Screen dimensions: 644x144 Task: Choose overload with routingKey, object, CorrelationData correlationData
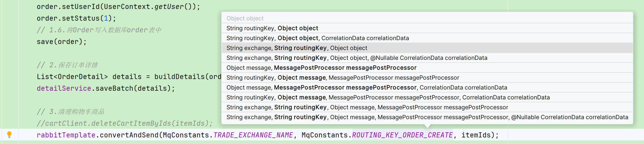(427, 38)
